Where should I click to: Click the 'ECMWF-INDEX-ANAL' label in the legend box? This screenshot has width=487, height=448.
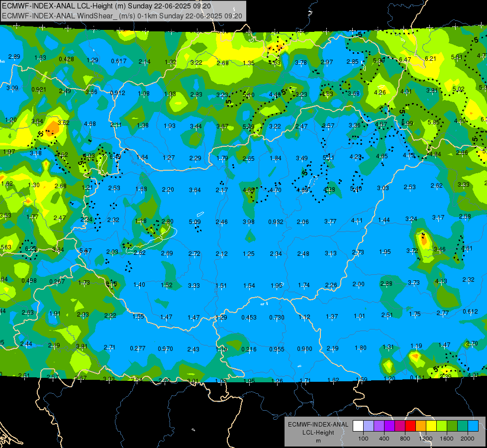click(318, 425)
